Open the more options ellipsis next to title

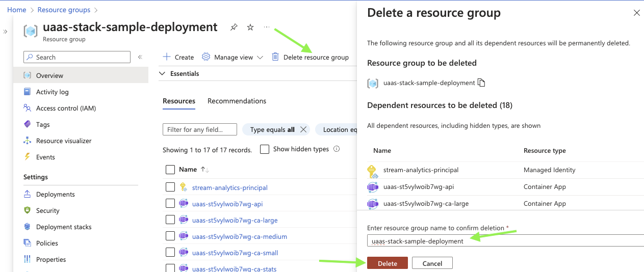[x=267, y=28]
